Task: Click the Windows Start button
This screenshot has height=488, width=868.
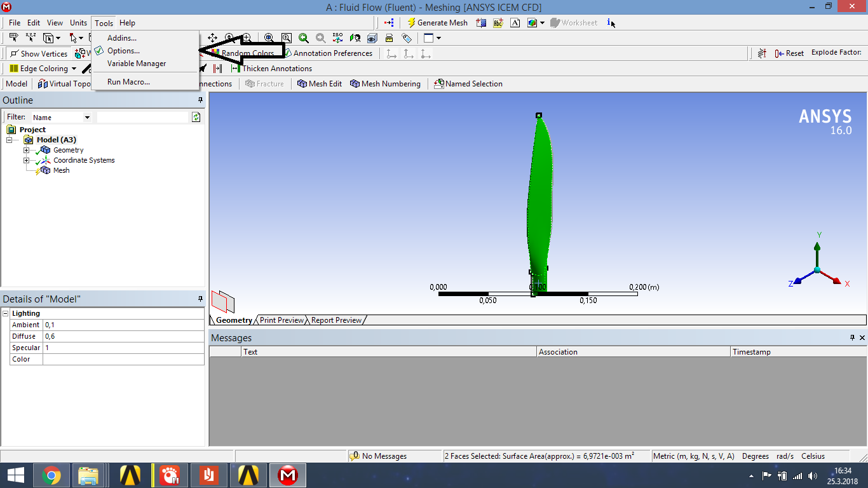Action: click(16, 475)
